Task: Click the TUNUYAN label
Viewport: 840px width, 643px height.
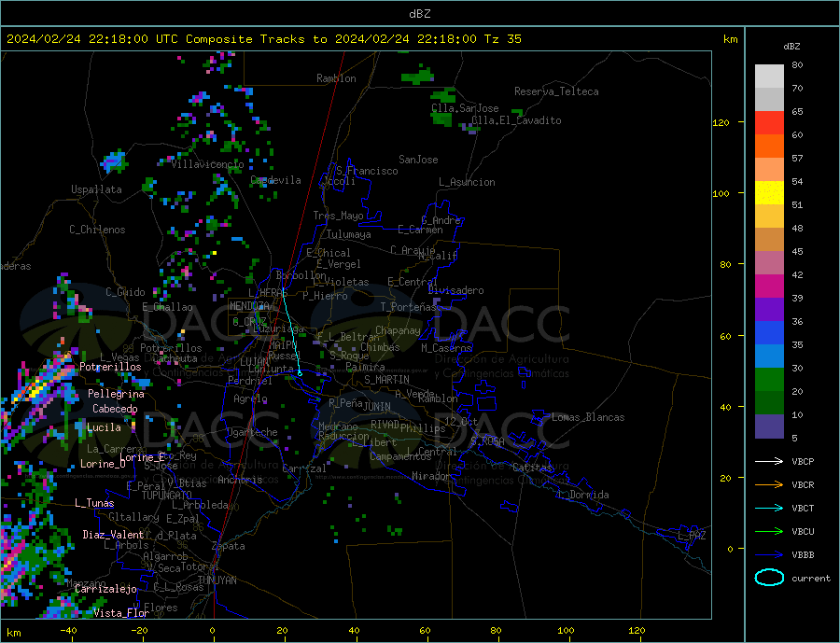Action: click(x=217, y=580)
